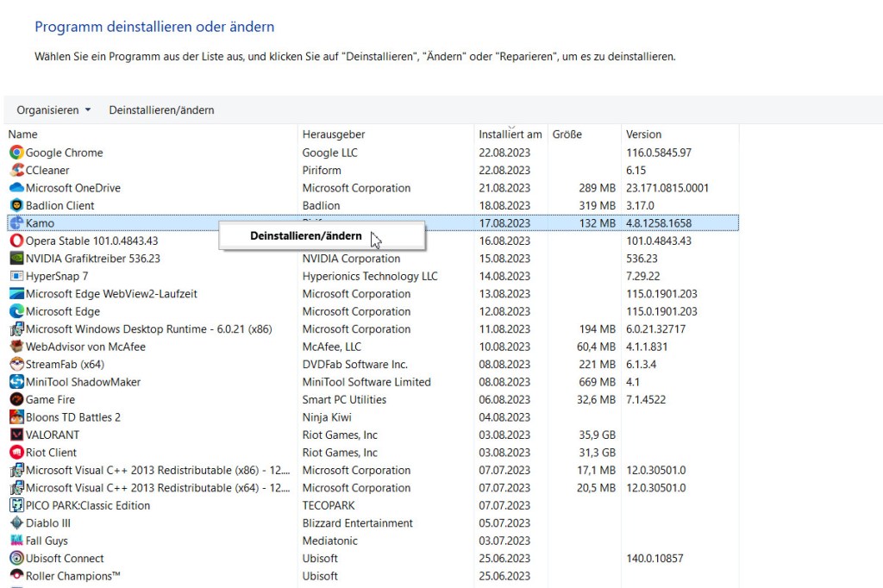
Task: Click the Piriform publisher cell
Action: tap(322, 170)
